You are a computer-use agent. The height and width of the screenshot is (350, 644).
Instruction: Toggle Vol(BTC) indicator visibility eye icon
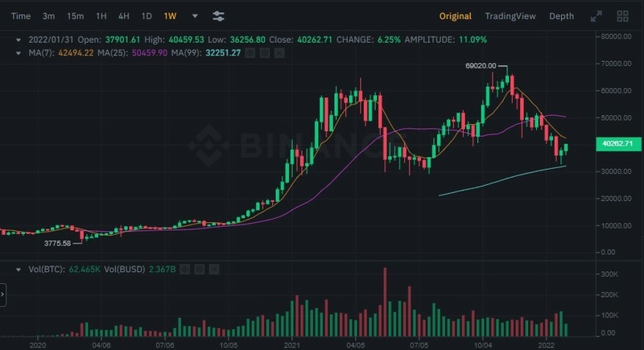pos(185,270)
